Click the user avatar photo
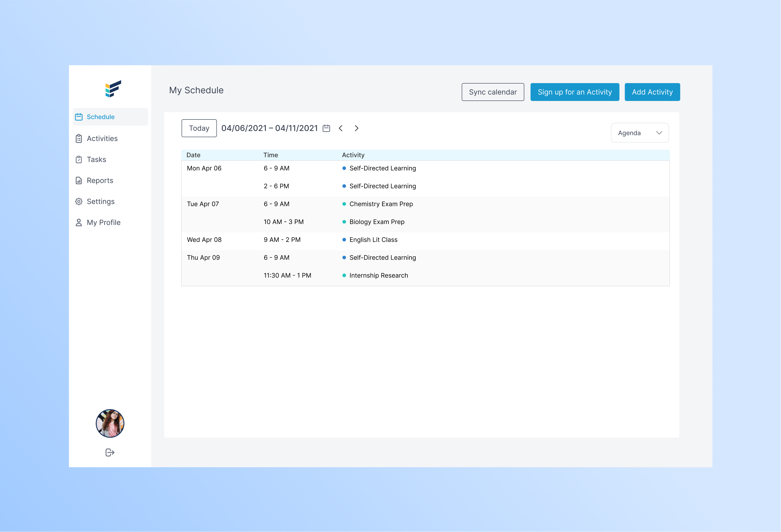The image size is (781, 532). coord(110,423)
